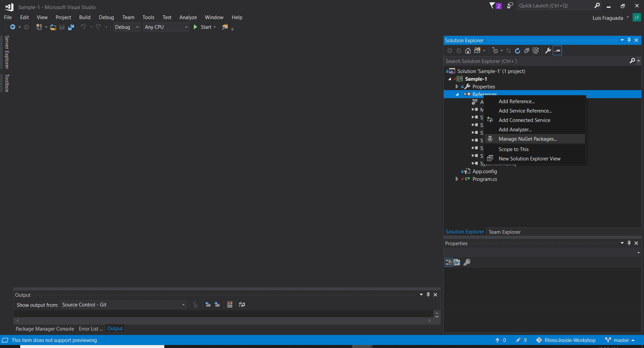Click the Properties wrench in Solution Explorer toolbar
644x348 pixels.
tap(548, 51)
